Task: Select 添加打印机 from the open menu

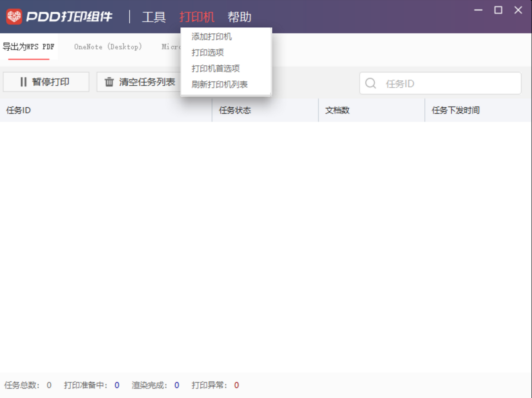Action: pos(212,37)
